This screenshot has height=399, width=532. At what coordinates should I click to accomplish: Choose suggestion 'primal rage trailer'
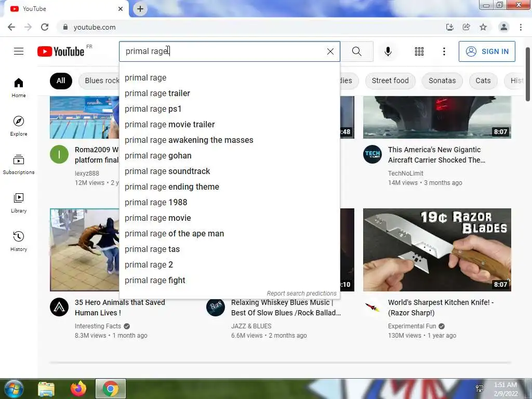pos(230,94)
